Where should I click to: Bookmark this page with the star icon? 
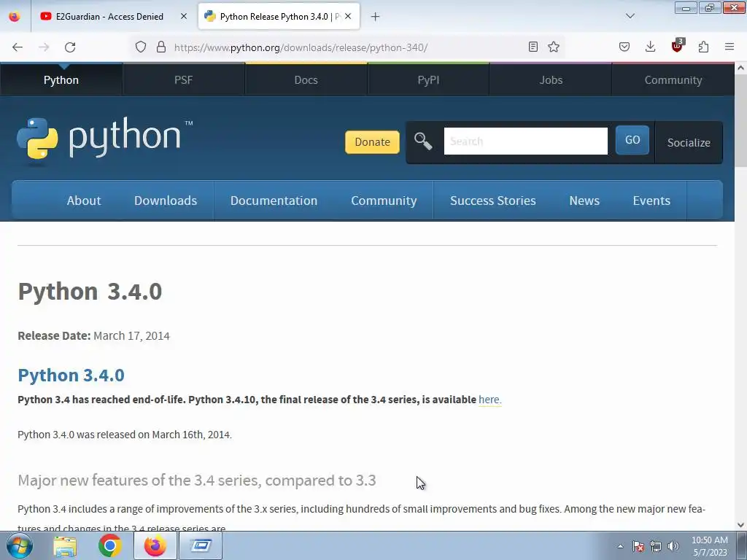pyautogui.click(x=553, y=47)
